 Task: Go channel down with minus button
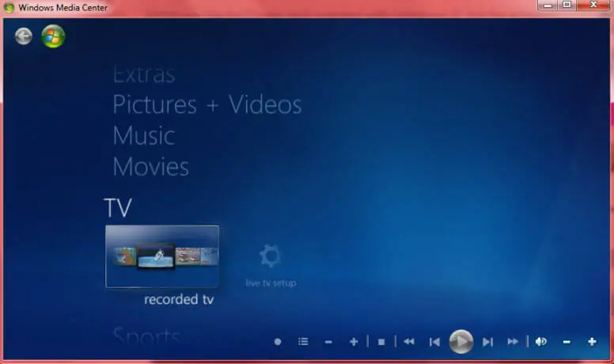(328, 343)
